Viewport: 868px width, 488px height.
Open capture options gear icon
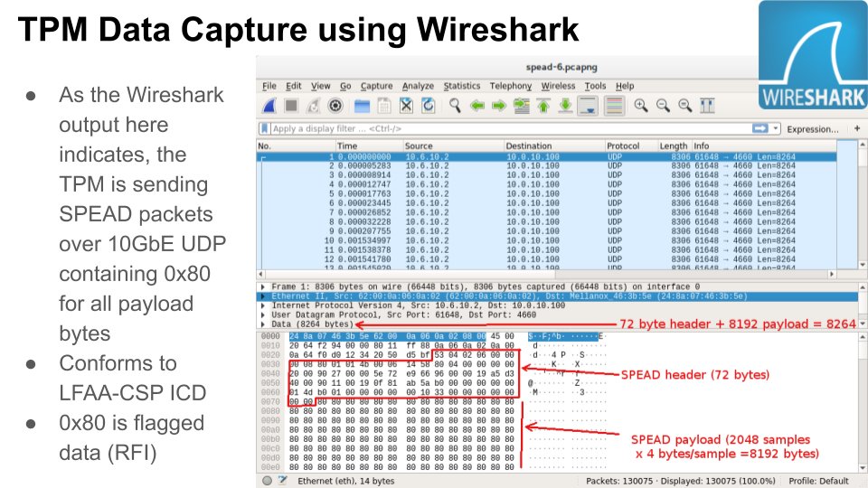point(335,105)
